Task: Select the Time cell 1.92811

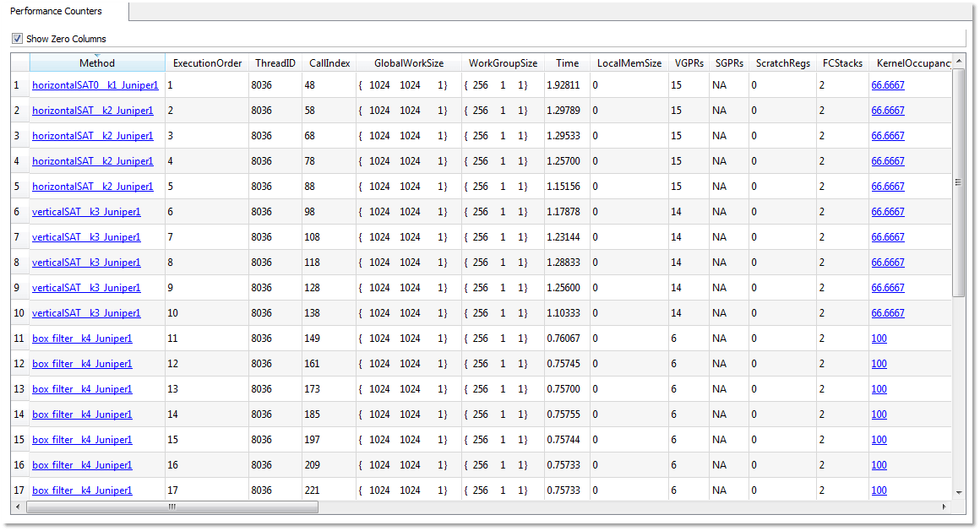Action: [567, 85]
